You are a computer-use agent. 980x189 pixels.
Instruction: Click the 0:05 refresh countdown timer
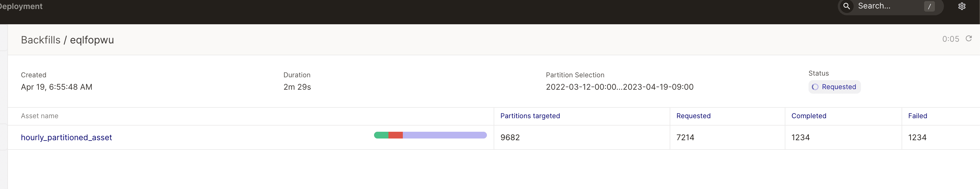[950, 39]
